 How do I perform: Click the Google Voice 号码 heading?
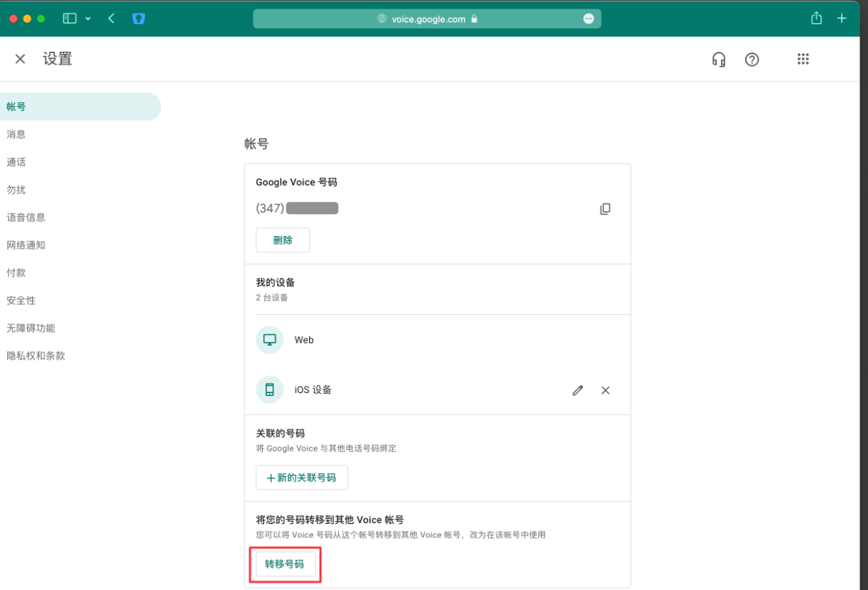(x=297, y=183)
